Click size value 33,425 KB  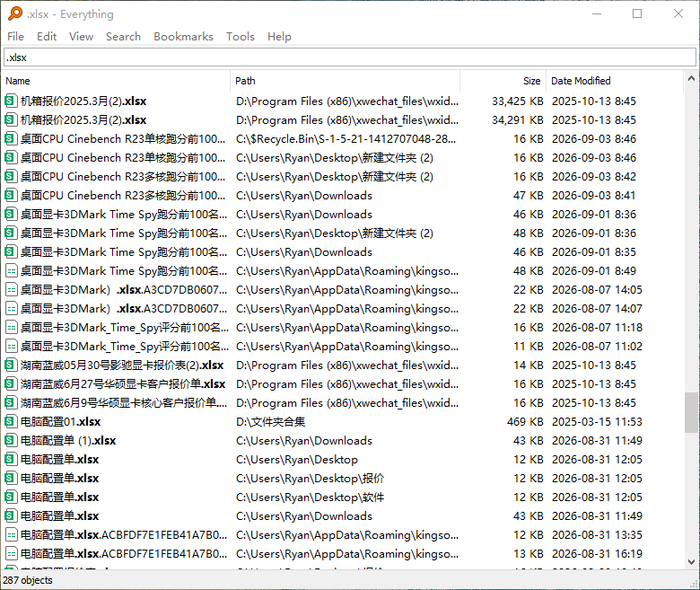[x=518, y=101]
